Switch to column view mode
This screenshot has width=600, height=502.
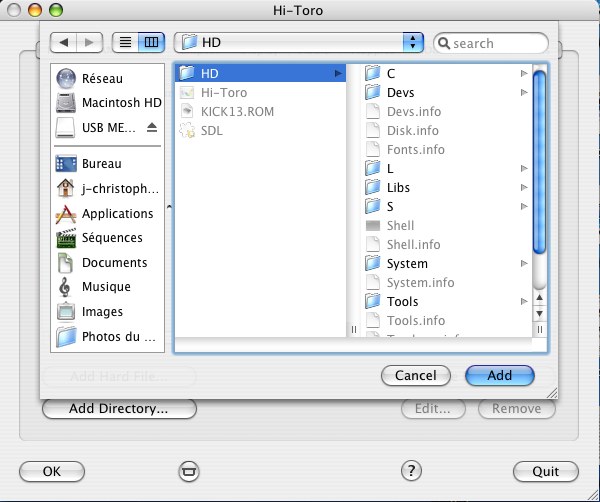(x=152, y=42)
